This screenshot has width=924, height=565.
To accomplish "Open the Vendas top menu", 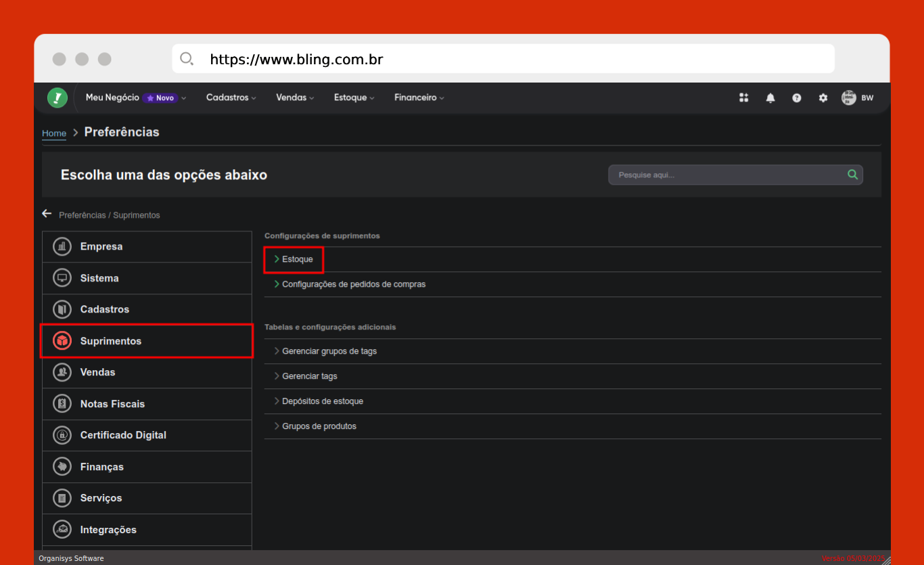I will (295, 97).
